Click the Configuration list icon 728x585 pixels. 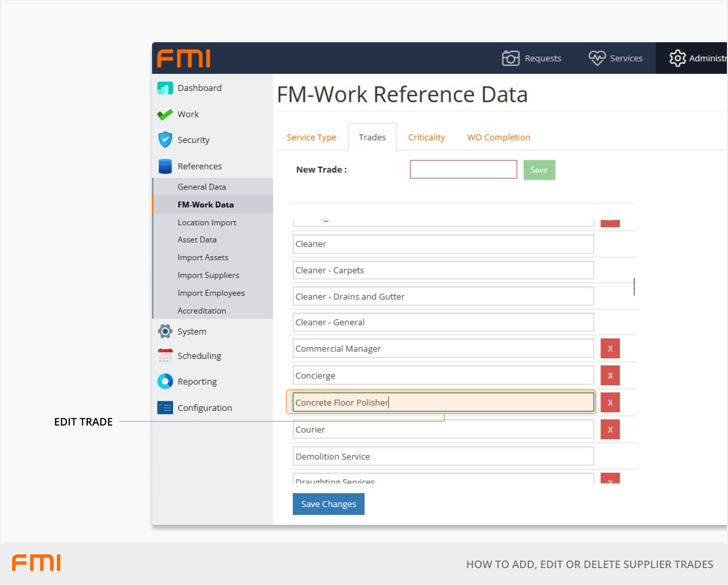(165, 408)
